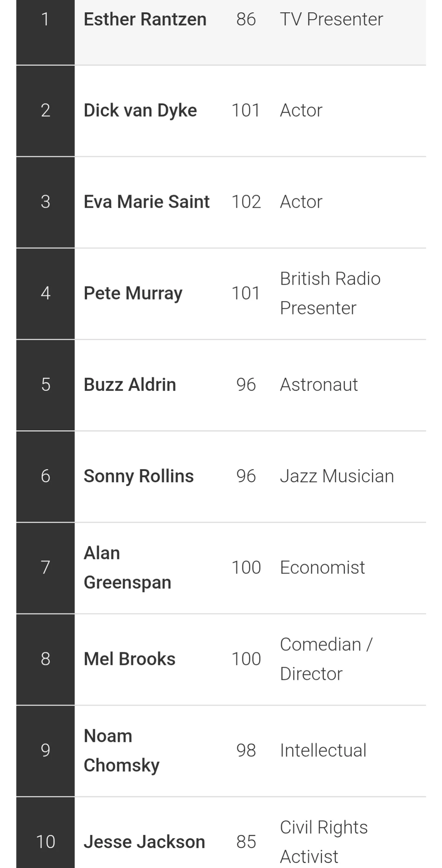Select the Civil Rights Activist text

click(324, 842)
